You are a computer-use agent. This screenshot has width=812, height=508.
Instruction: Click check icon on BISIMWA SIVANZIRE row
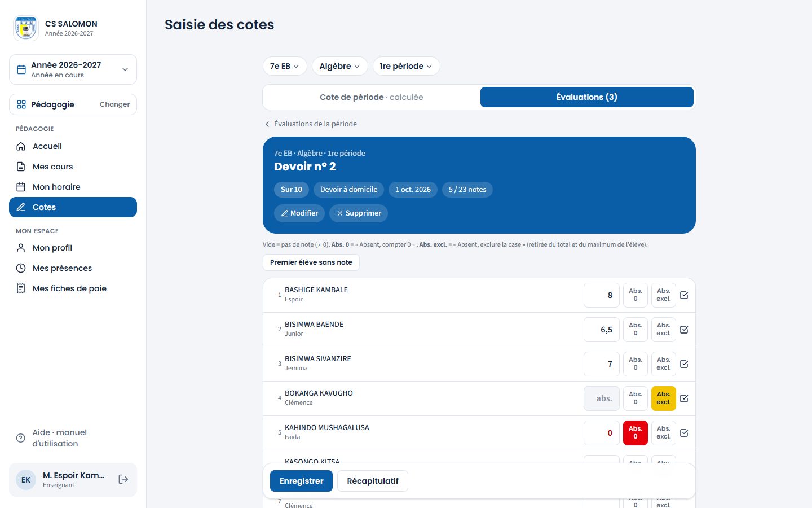[684, 364]
